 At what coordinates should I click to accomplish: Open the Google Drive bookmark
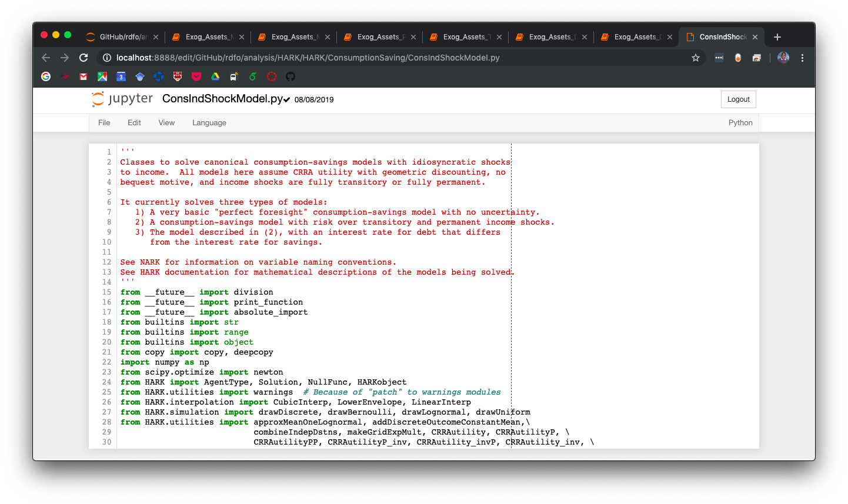coord(215,76)
